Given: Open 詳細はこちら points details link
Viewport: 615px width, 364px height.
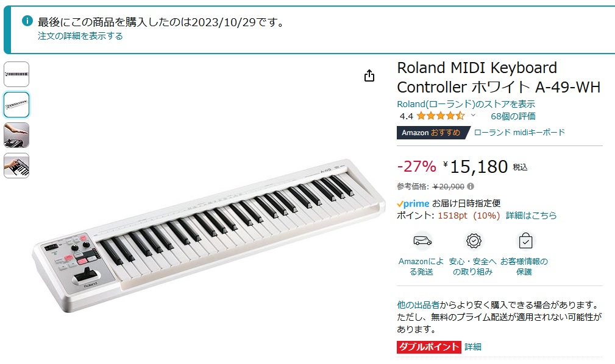Looking at the screenshot, I should coord(531,215).
